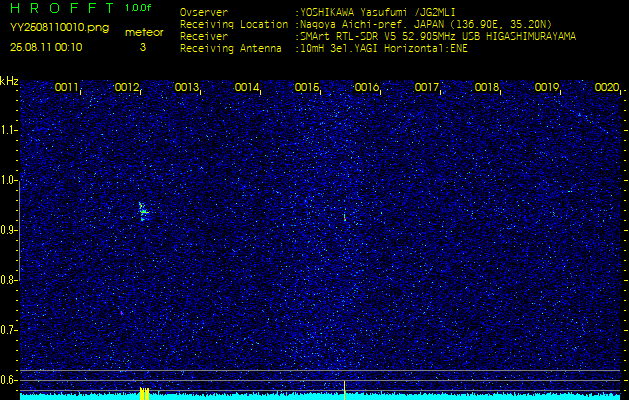The width and height of the screenshot is (629, 400).
Task: Click the Receiver description SMArt RTL-SDR V5
Action: point(347,37)
